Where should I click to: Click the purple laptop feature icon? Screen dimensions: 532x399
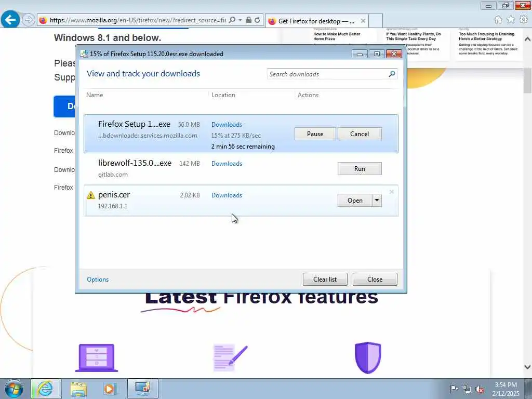[96, 357]
